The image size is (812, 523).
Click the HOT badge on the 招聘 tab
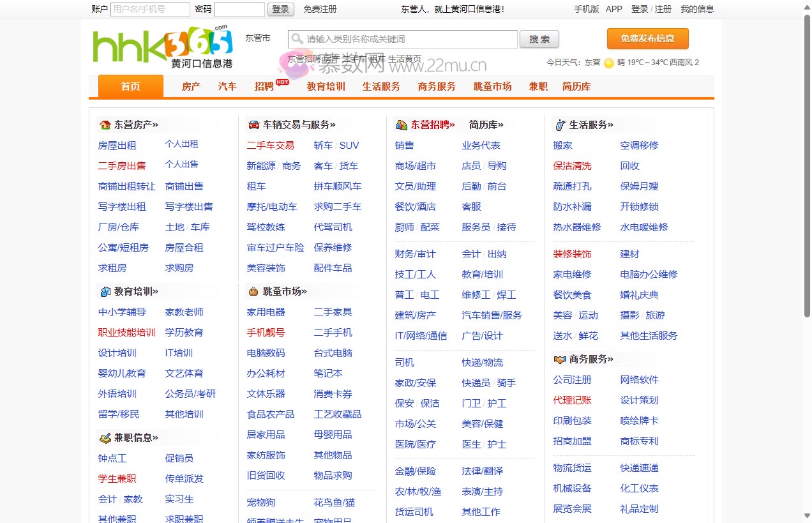click(281, 81)
